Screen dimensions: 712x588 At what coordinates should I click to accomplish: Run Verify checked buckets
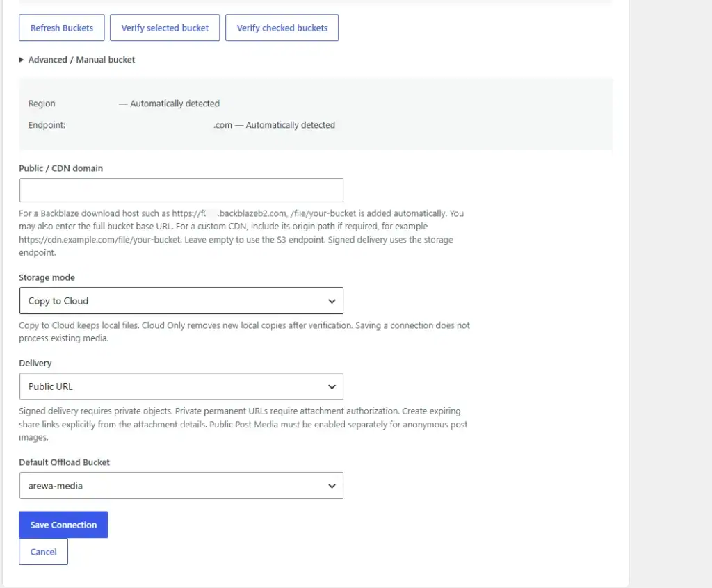click(282, 28)
